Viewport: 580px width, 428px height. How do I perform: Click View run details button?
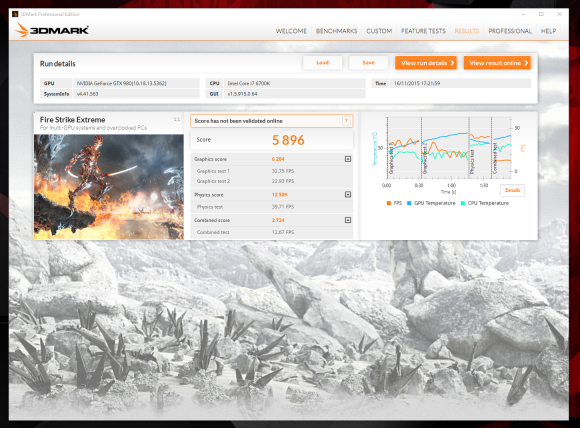[x=426, y=63]
